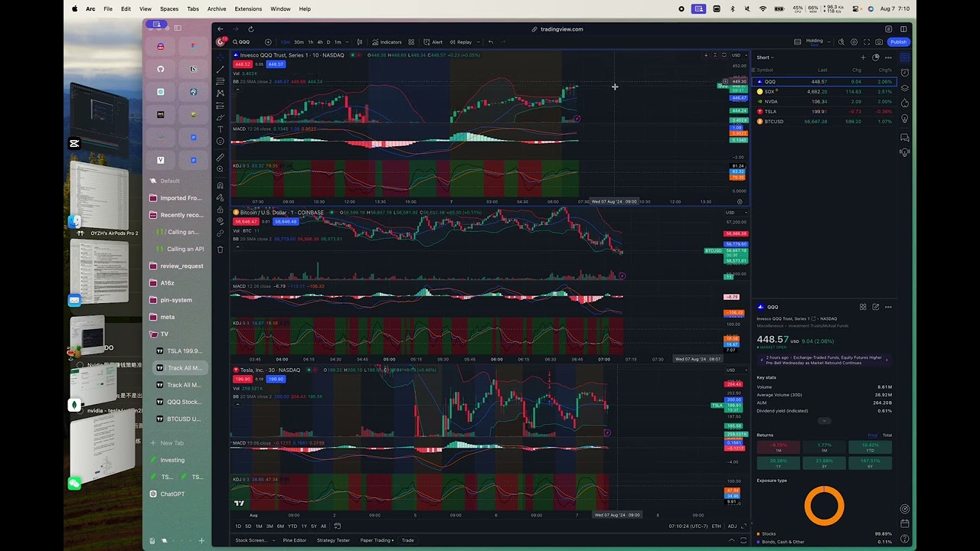Open the Short watchlist dropdown
The height and width of the screenshot is (551, 980).
point(765,57)
